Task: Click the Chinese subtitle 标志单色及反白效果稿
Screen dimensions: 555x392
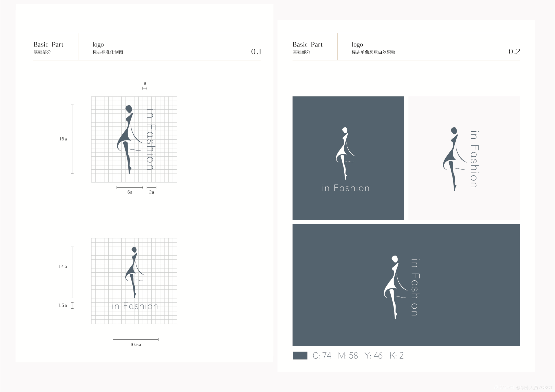Action: [x=374, y=52]
